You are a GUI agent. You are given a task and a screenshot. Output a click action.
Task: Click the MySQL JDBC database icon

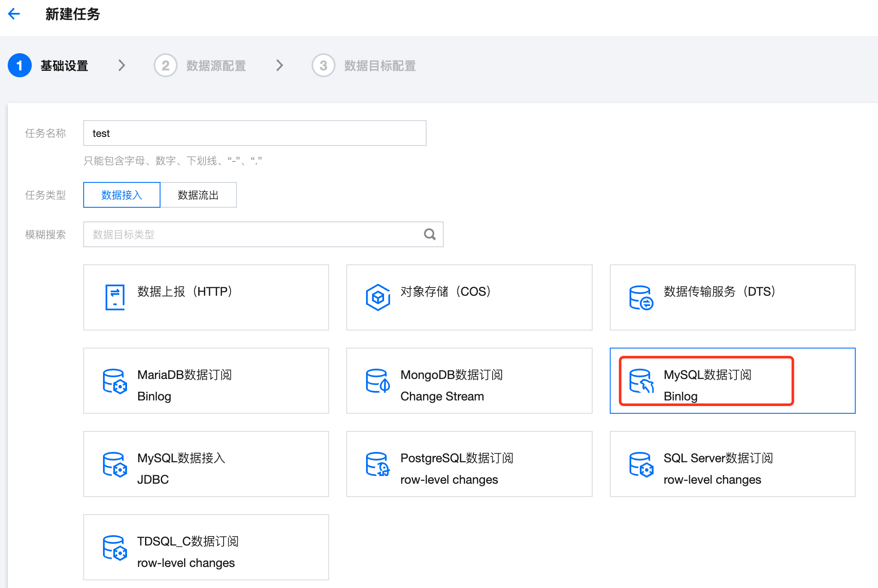pyautogui.click(x=115, y=464)
